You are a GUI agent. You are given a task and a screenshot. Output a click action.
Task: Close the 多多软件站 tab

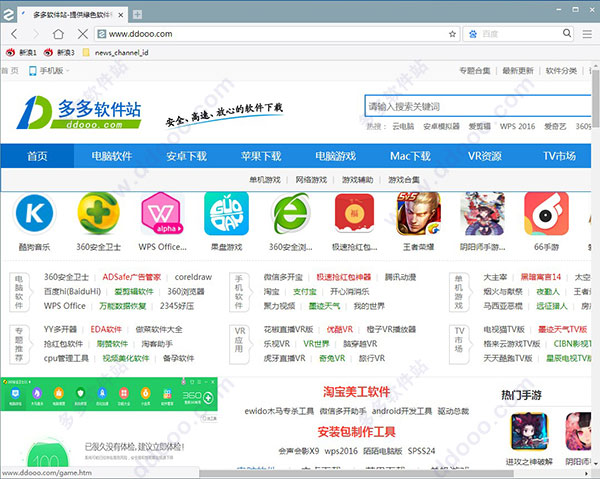tap(121, 15)
